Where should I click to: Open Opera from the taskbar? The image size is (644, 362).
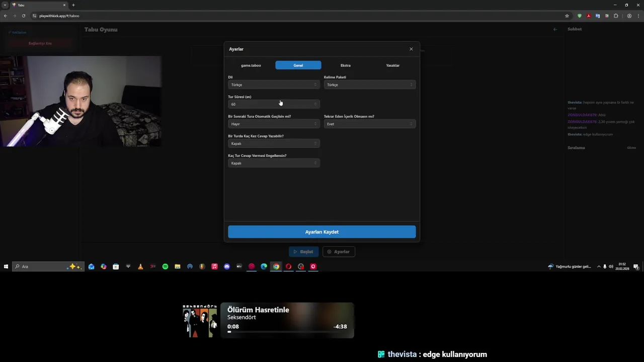[x=288, y=266]
